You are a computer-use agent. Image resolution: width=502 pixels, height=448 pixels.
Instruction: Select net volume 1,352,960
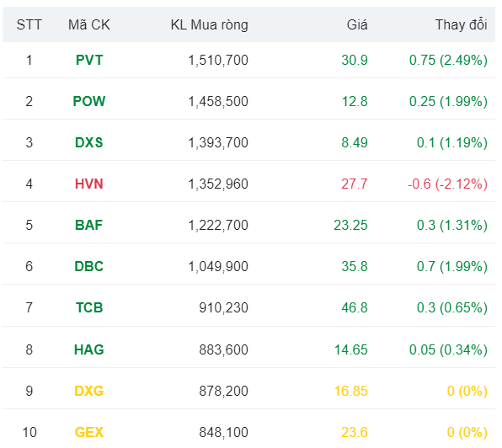point(218,184)
